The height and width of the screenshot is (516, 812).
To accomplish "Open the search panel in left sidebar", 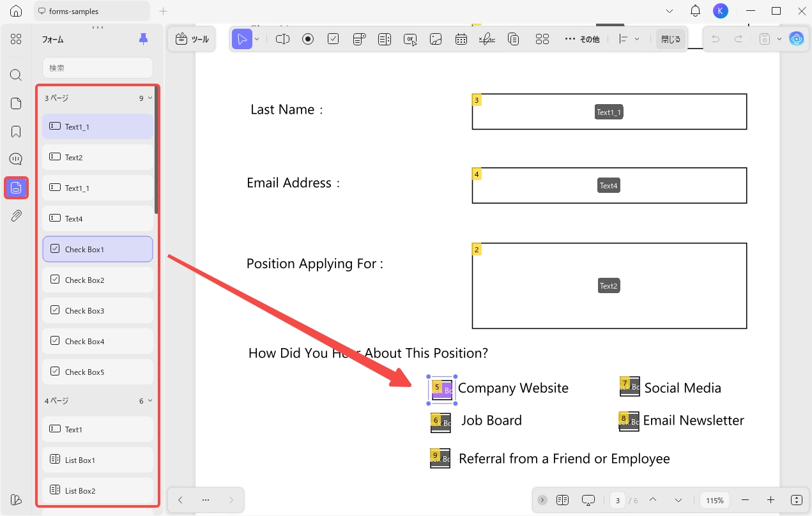I will point(16,75).
